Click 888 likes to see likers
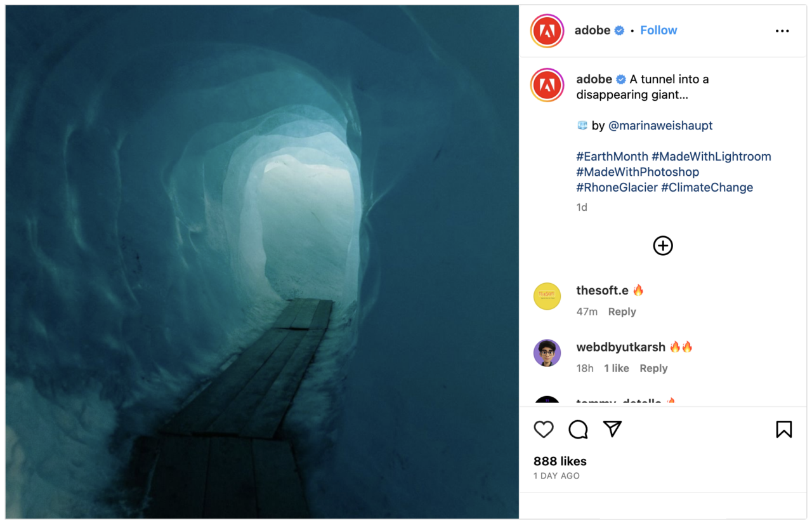 pyautogui.click(x=560, y=461)
